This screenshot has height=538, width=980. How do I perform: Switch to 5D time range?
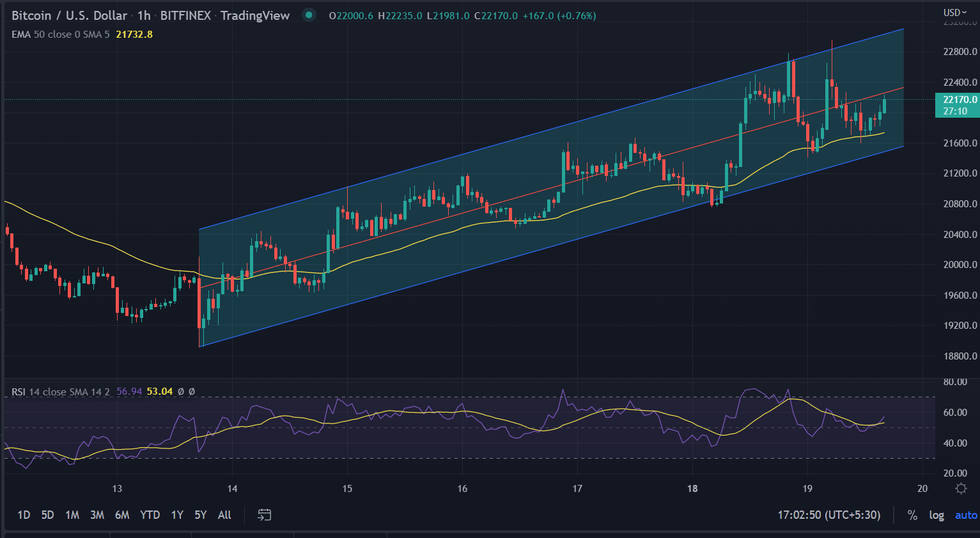click(x=47, y=515)
